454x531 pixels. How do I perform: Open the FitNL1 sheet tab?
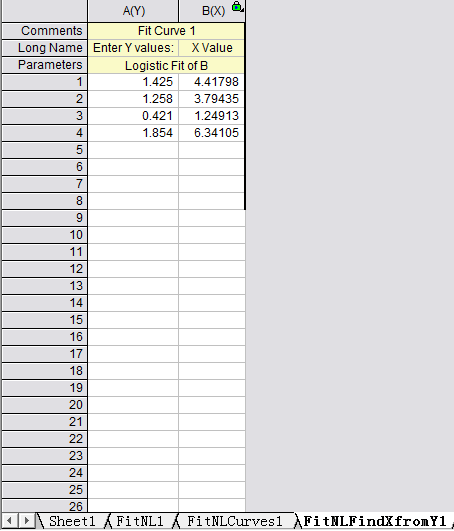pyautogui.click(x=140, y=521)
